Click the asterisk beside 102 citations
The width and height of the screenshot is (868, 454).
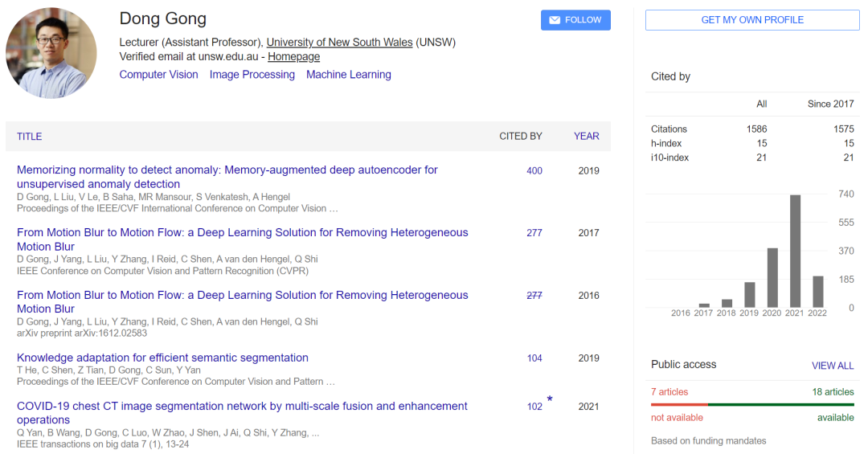pos(550,399)
